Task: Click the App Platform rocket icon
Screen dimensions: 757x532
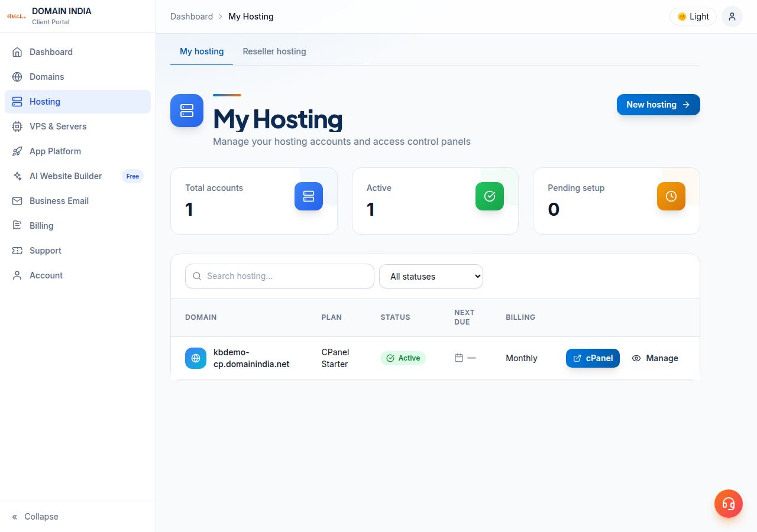Action: tap(17, 151)
